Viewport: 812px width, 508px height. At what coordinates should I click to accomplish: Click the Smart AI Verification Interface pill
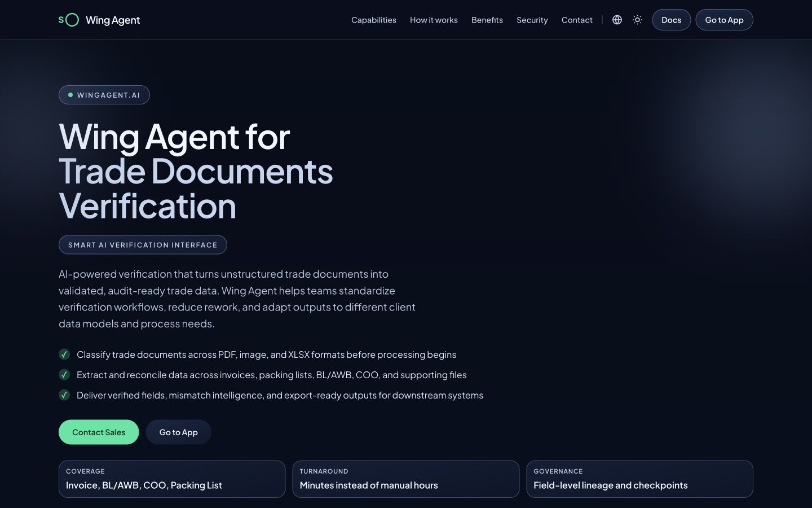tap(143, 245)
